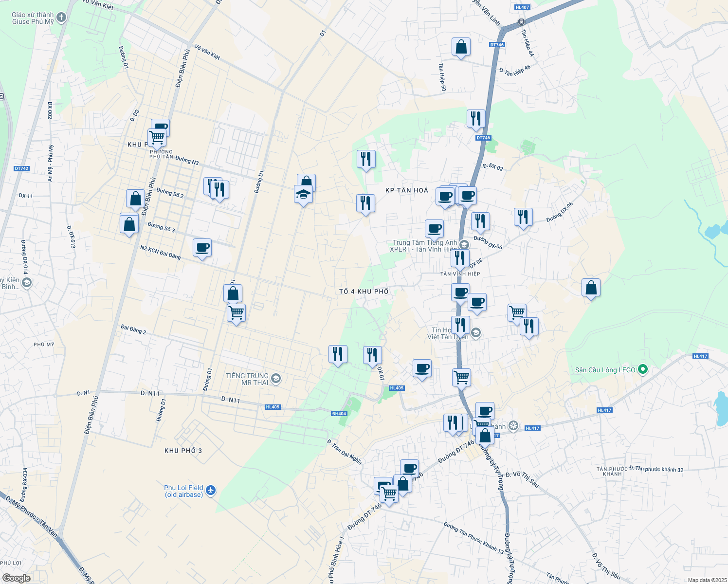
Task: Open the Google logo link
Action: [16, 578]
